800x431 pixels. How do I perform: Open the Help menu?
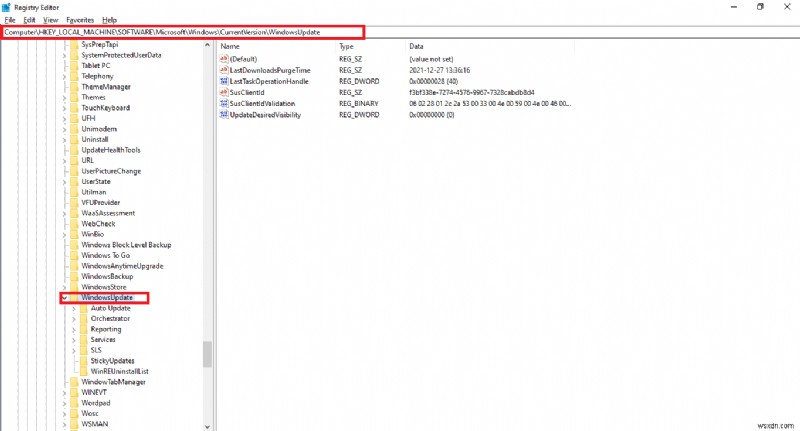(x=109, y=20)
